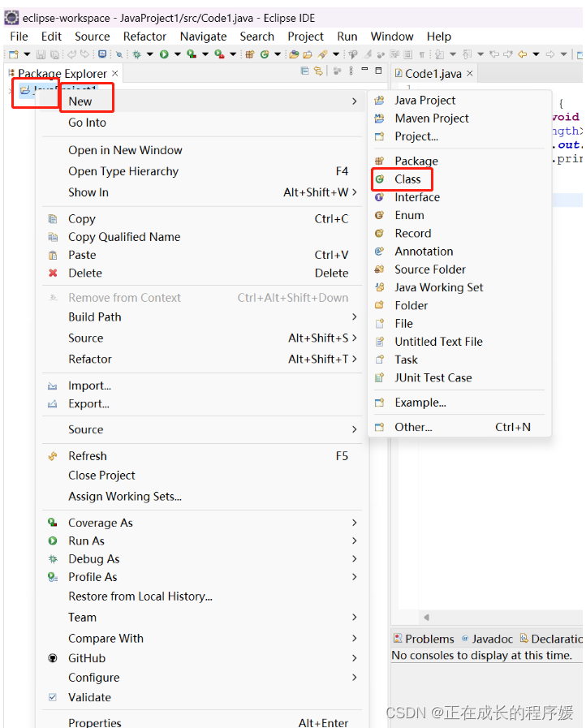Image resolution: width=586 pixels, height=728 pixels.
Task: Click the Forward navigation arrow in toolbar
Action: pos(550,54)
